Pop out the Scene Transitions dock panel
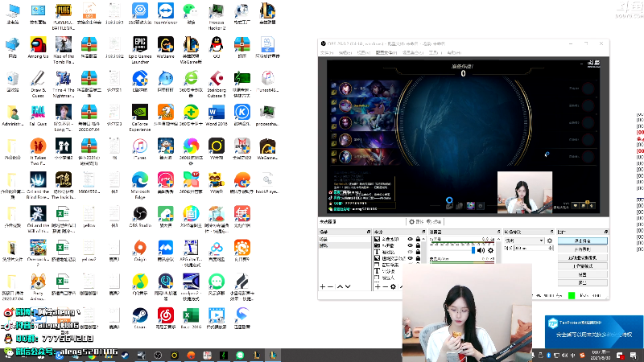Image resolution: width=644 pixels, height=362 pixels. 551,232
